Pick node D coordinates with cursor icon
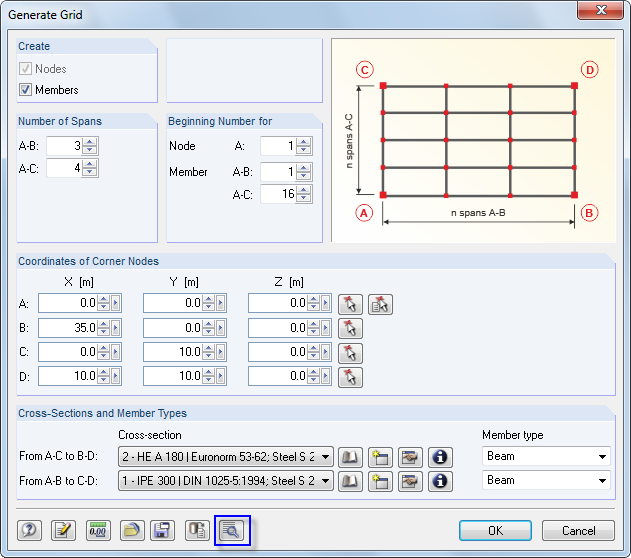 click(350, 377)
